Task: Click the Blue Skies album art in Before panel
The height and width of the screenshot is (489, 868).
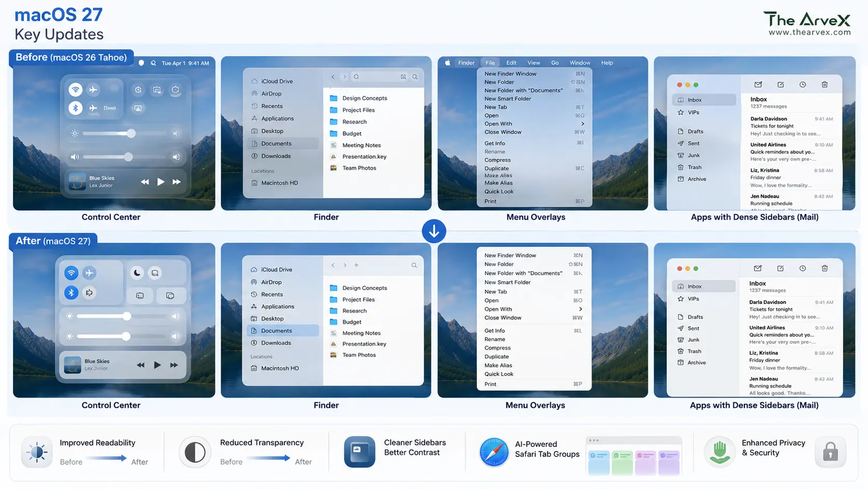Action: [77, 181]
